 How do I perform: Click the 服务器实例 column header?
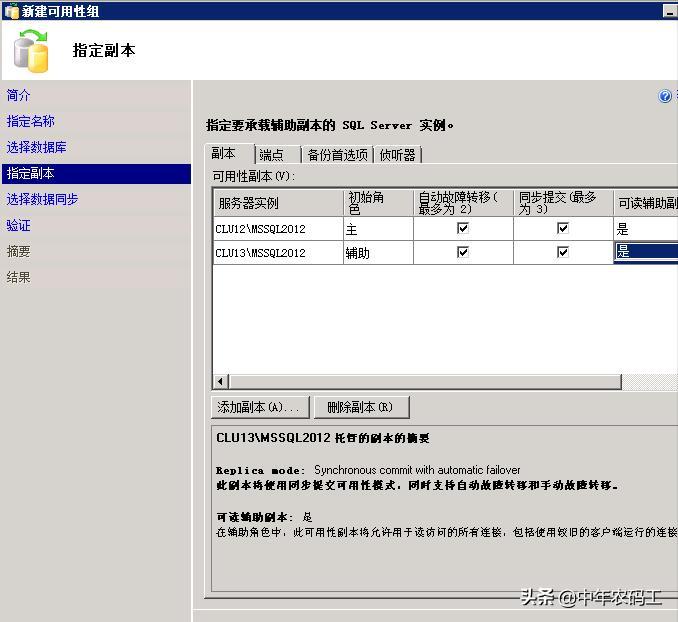(x=278, y=203)
